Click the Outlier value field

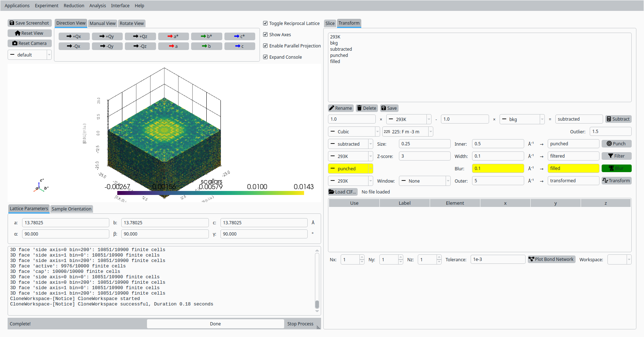[610, 131]
